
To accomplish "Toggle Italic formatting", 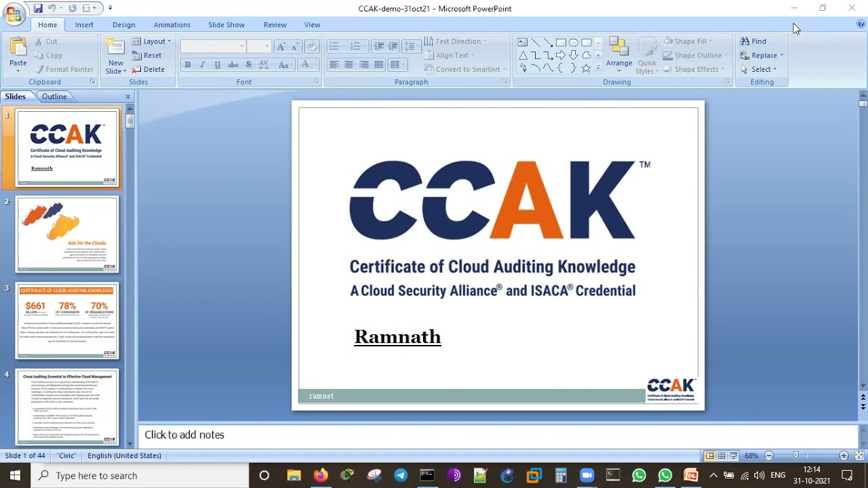I will (x=202, y=65).
